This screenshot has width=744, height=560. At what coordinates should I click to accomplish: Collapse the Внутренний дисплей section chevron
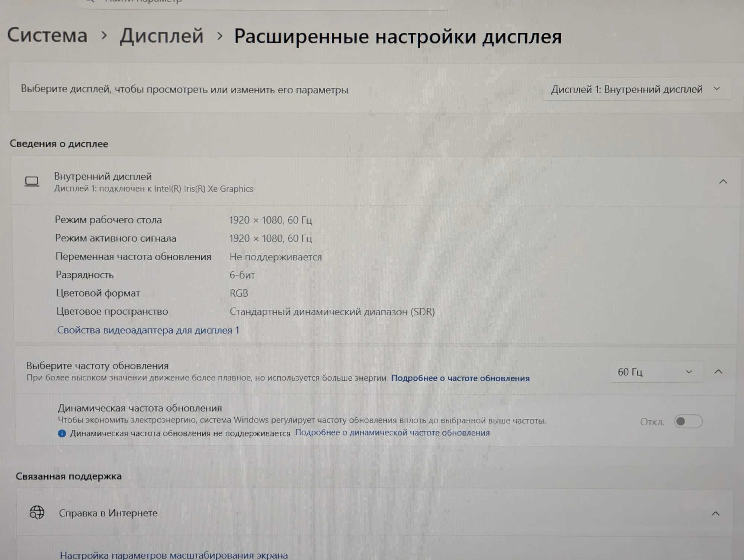[723, 181]
